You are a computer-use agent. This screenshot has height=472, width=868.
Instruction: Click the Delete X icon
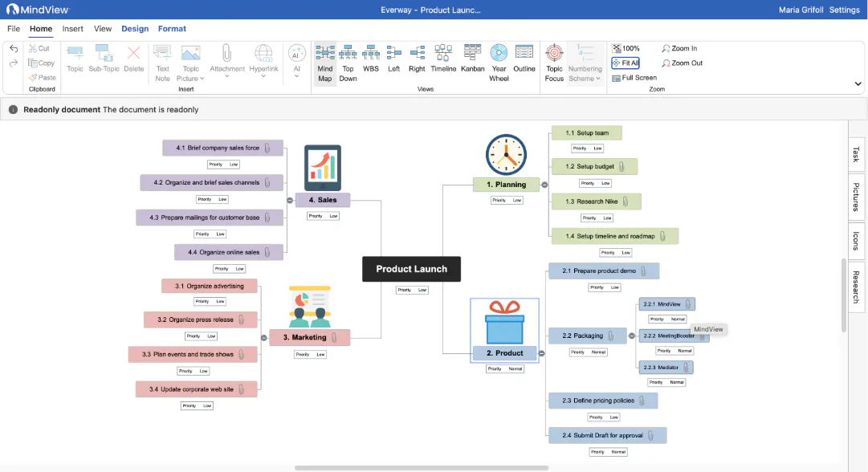[133, 53]
